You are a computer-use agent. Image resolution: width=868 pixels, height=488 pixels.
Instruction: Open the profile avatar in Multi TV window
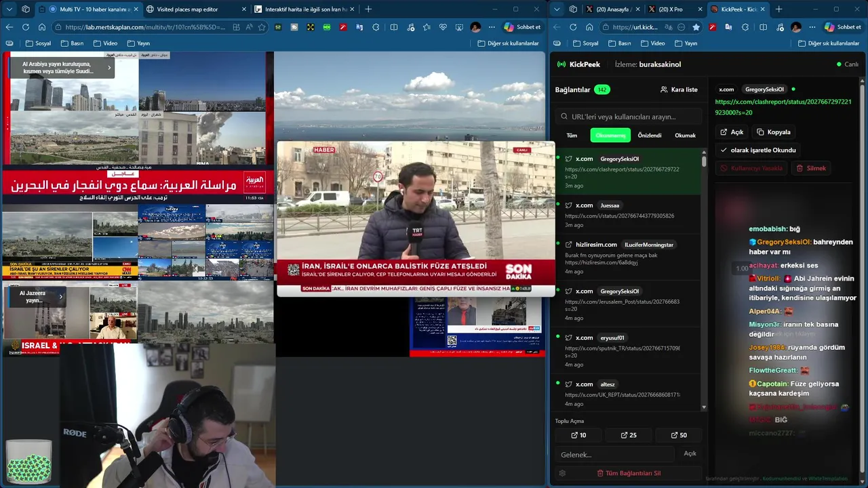tap(475, 27)
